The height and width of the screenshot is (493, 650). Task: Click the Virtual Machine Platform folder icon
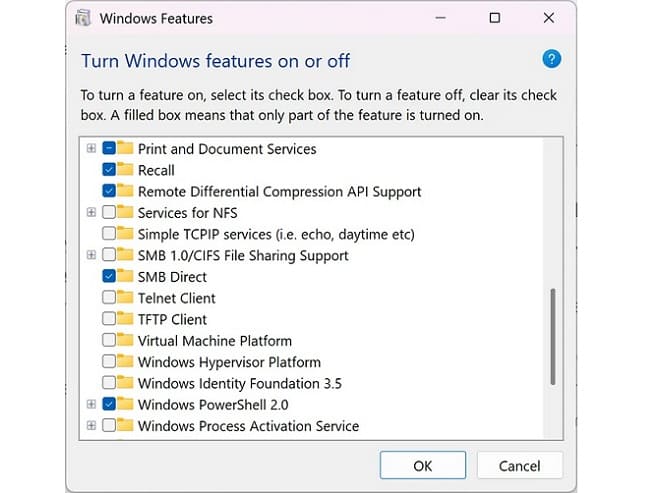(x=125, y=340)
